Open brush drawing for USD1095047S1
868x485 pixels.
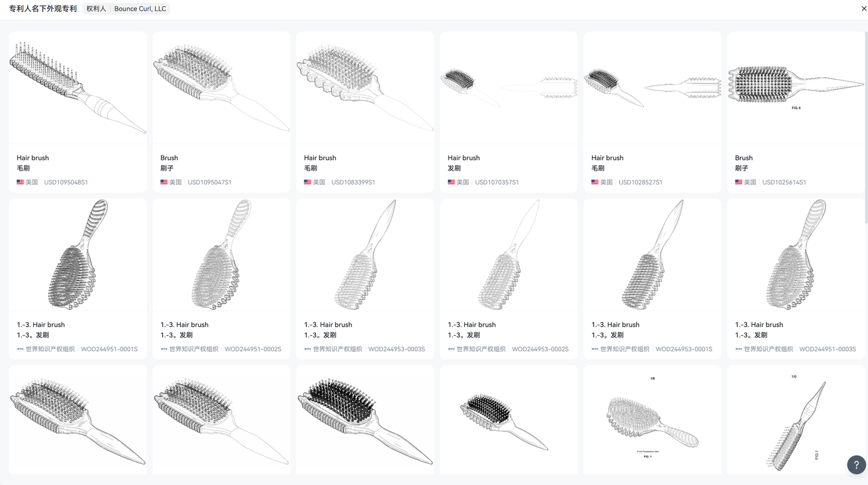pyautogui.click(x=221, y=88)
